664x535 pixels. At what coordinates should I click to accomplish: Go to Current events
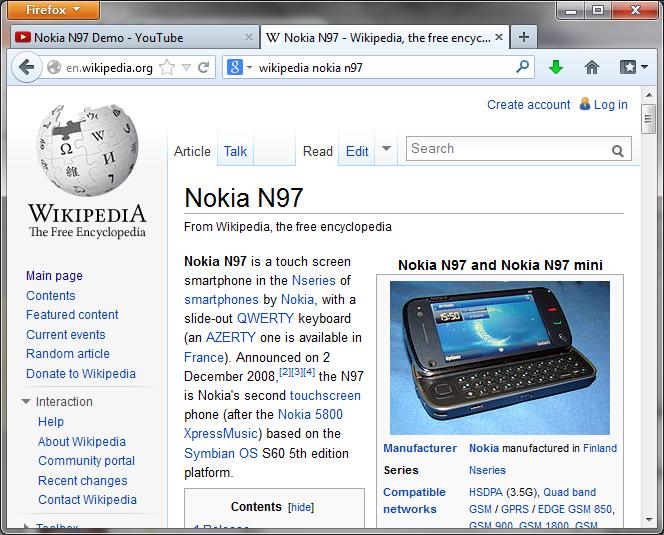click(66, 335)
